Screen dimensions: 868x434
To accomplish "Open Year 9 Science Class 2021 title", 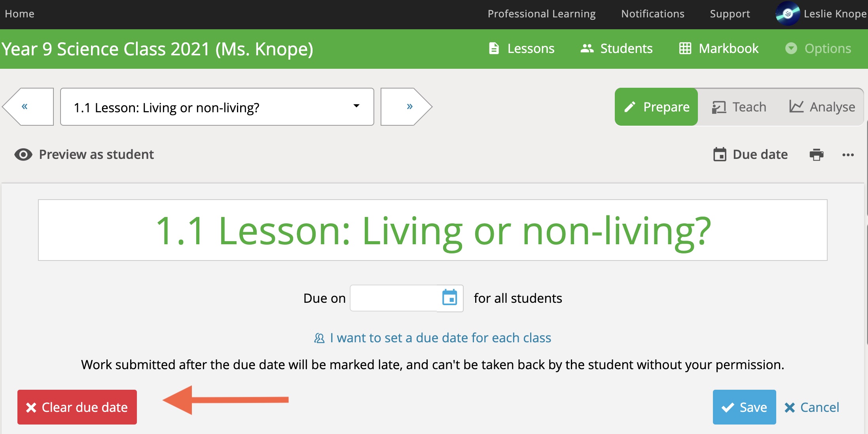I will (157, 49).
